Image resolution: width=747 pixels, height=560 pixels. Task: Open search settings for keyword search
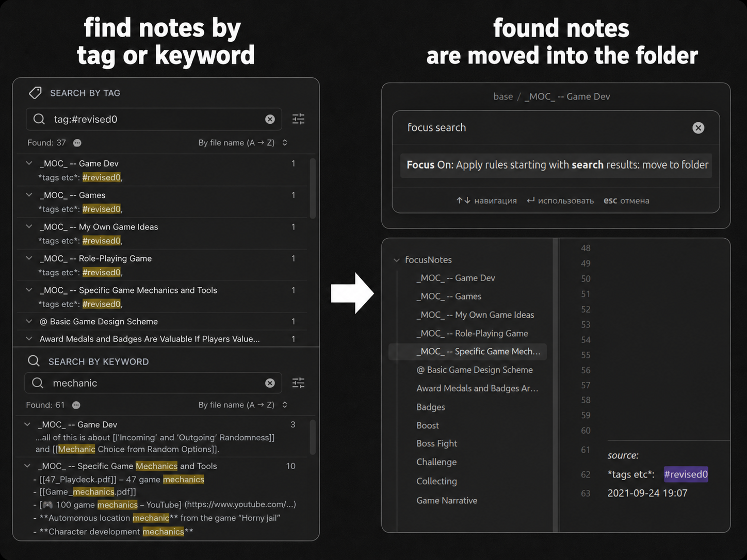(298, 383)
